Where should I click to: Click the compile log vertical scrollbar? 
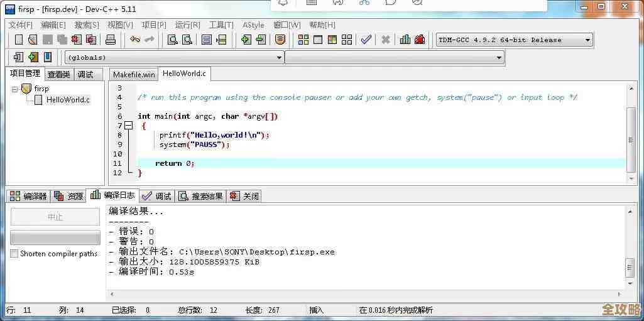pyautogui.click(x=630, y=268)
